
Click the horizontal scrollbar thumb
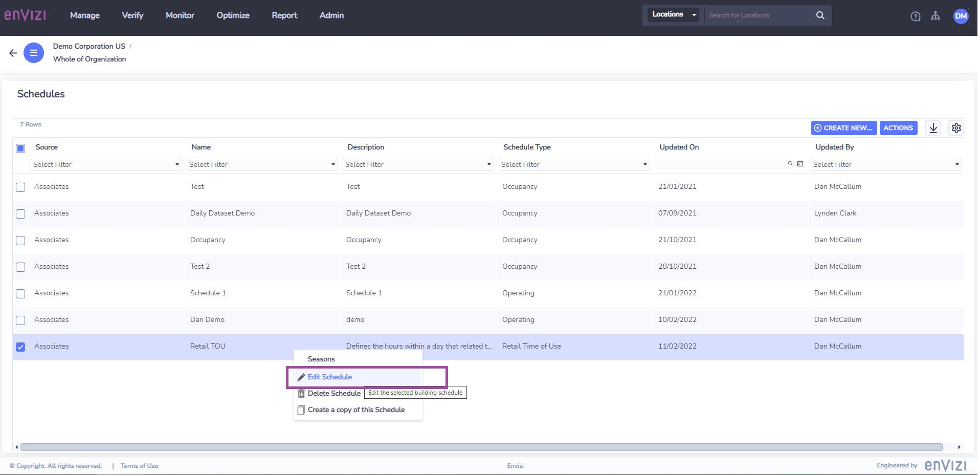click(481, 447)
